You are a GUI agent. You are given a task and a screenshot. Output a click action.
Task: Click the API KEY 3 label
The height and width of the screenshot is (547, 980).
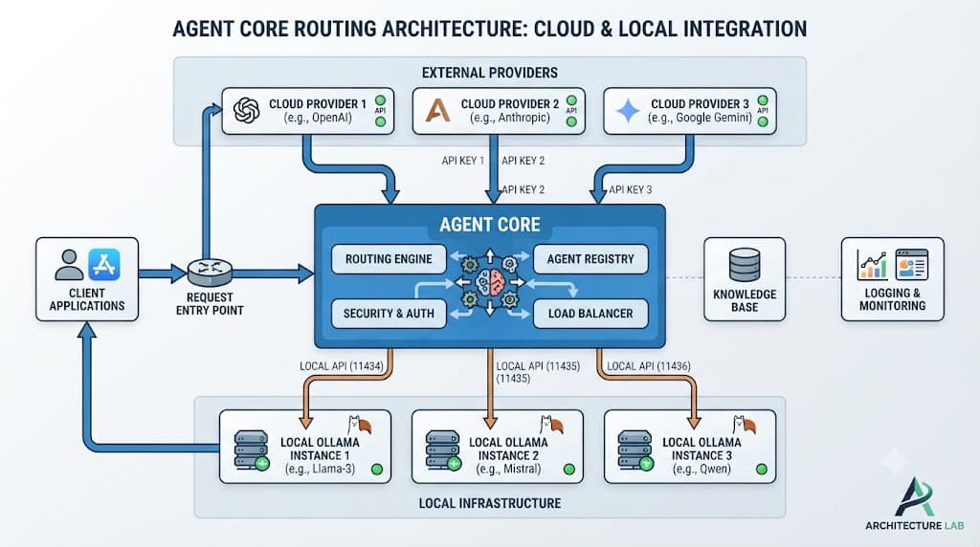pyautogui.click(x=631, y=189)
